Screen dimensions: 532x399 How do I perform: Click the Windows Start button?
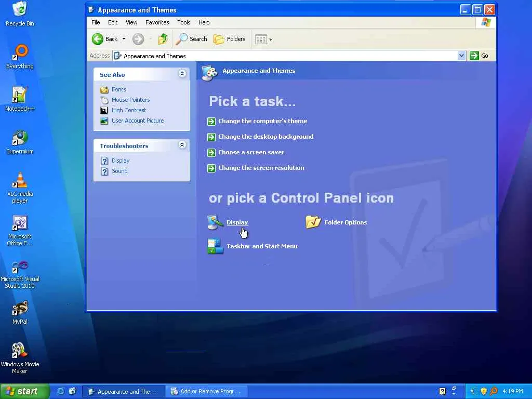[x=24, y=391]
